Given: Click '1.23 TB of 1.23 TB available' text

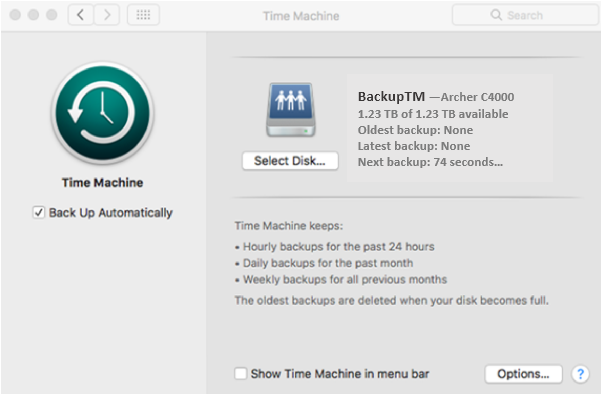Looking at the screenshot, I should coord(433,114).
